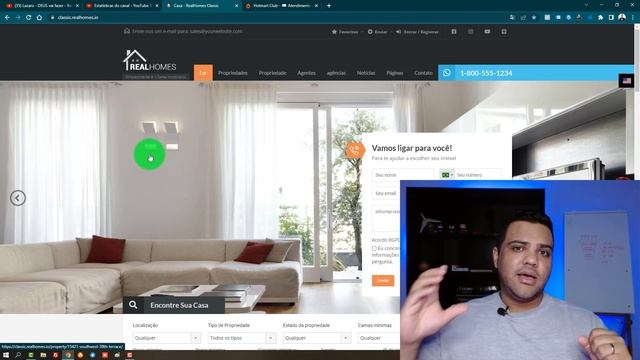Open Favoritos link in the top bar

pos(345,31)
